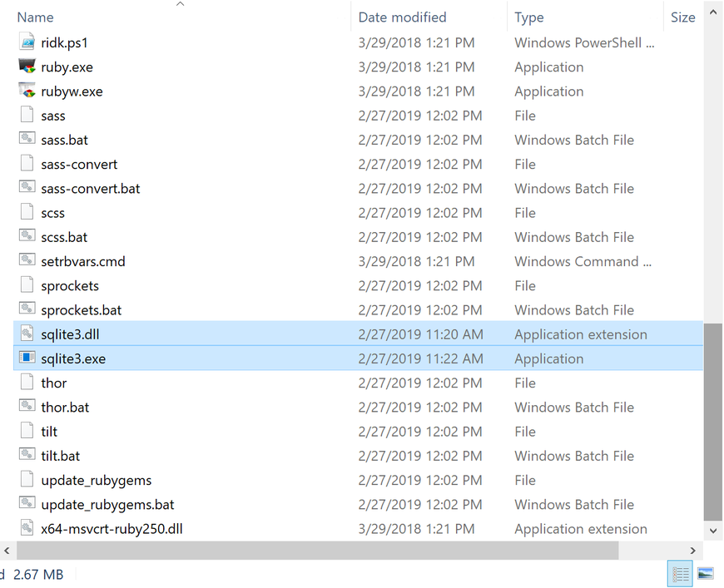724x588 pixels.
Task: Click the horizontal scrollbar left arrow
Action: (7, 550)
